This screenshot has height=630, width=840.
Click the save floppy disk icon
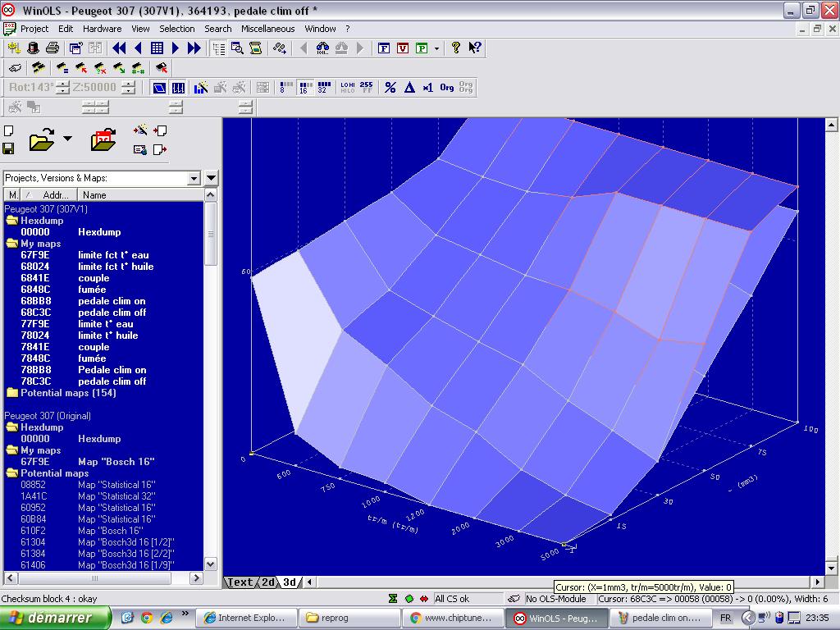(8, 148)
